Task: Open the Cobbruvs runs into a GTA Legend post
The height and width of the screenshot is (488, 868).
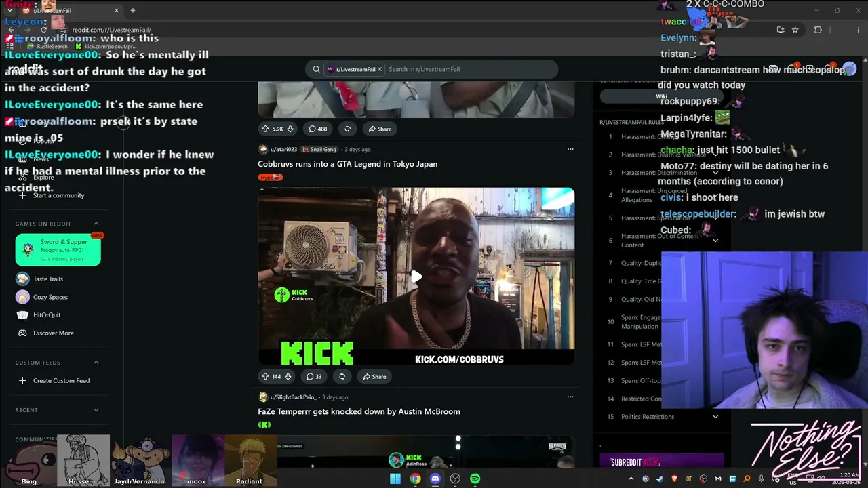Action: 347,164
